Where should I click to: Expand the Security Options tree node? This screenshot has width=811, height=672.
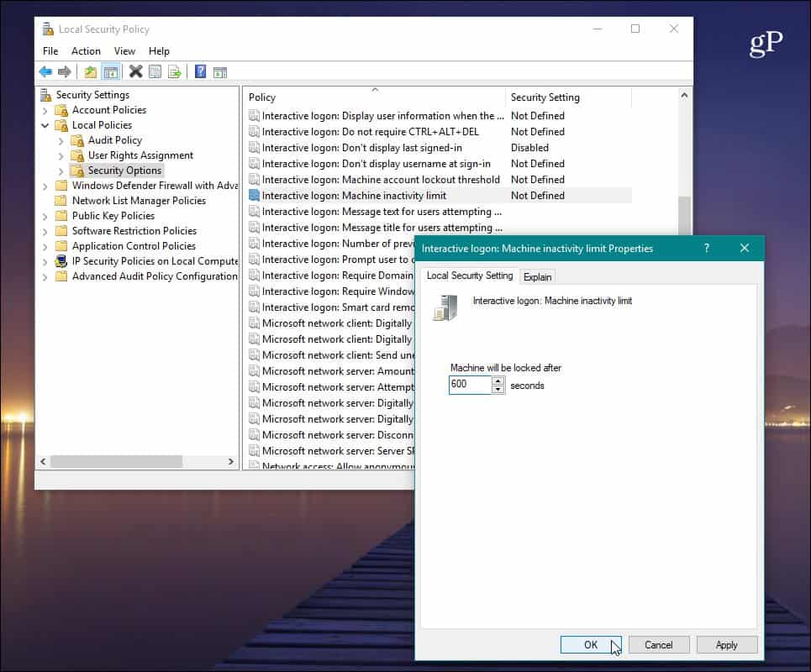(x=61, y=171)
